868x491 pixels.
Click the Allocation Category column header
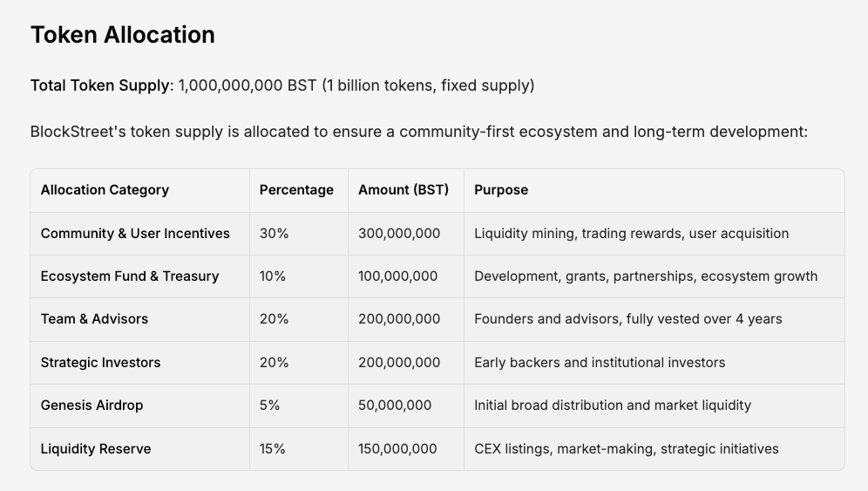[105, 190]
